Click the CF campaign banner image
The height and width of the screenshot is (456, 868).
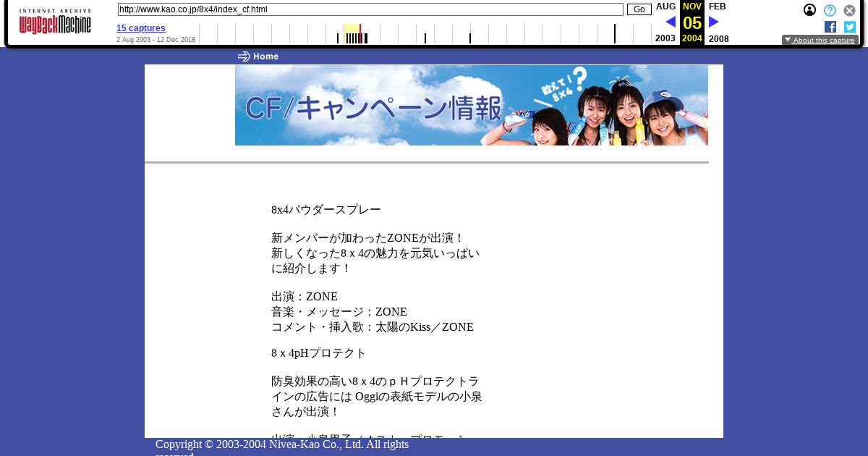click(472, 105)
